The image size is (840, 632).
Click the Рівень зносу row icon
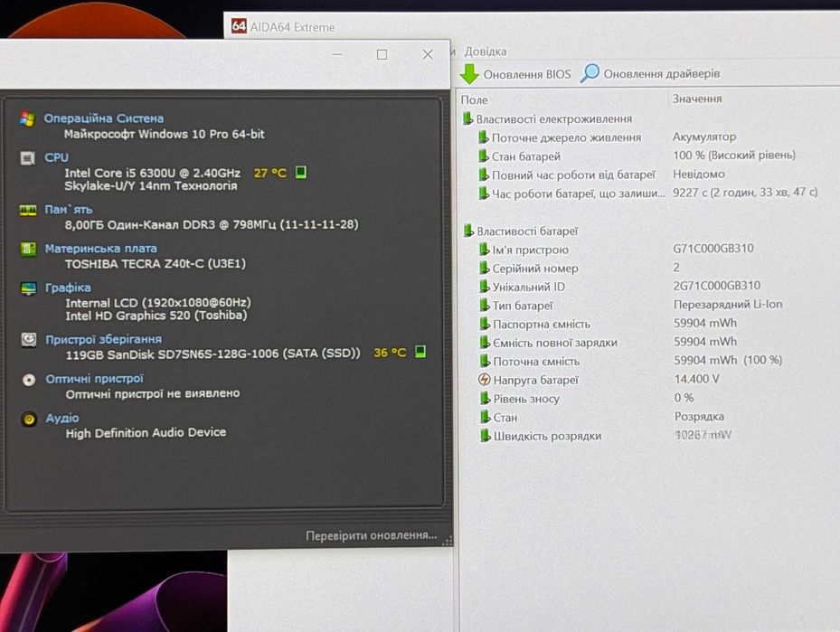coord(486,398)
